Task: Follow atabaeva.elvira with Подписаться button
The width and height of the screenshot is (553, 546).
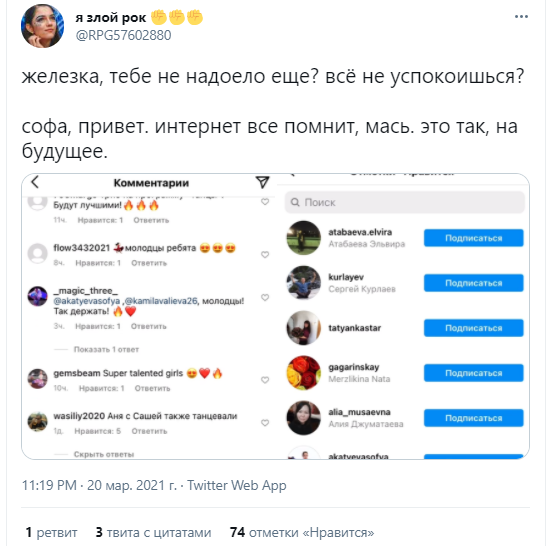Action: [473, 238]
